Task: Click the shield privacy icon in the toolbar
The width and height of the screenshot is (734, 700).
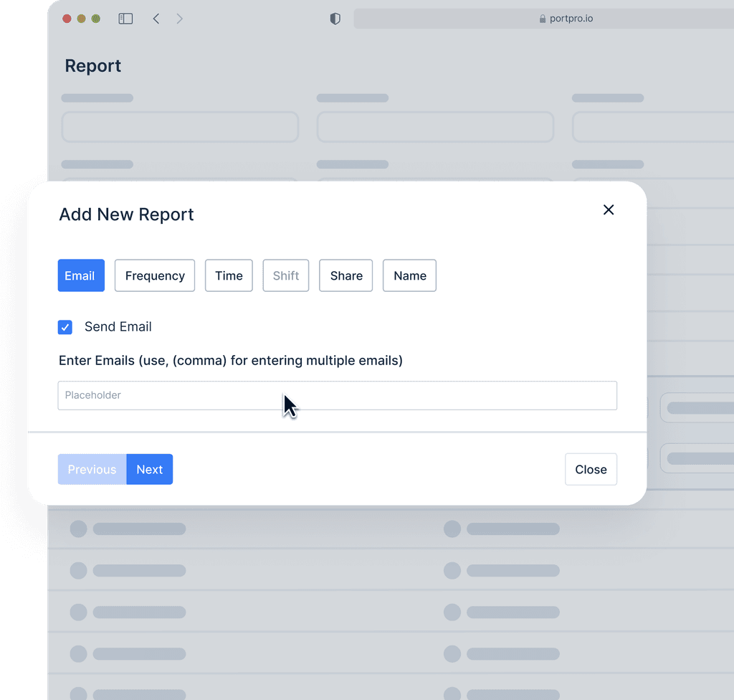Action: click(x=335, y=19)
